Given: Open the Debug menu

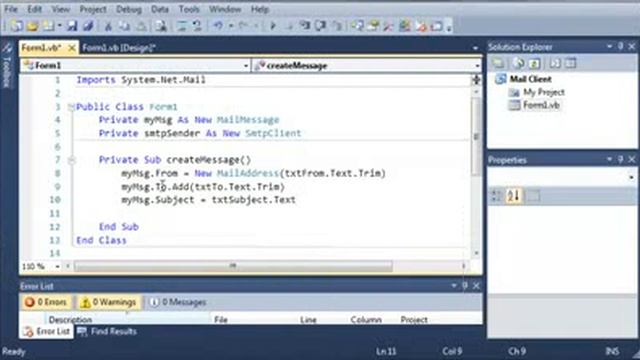Looking at the screenshot, I should coord(129,9).
